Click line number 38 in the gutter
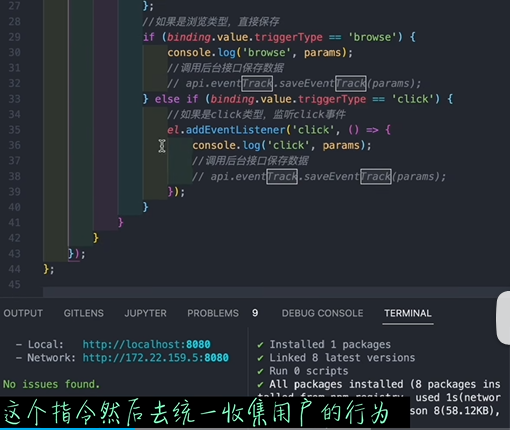This screenshot has height=432, width=510. coord(14,176)
